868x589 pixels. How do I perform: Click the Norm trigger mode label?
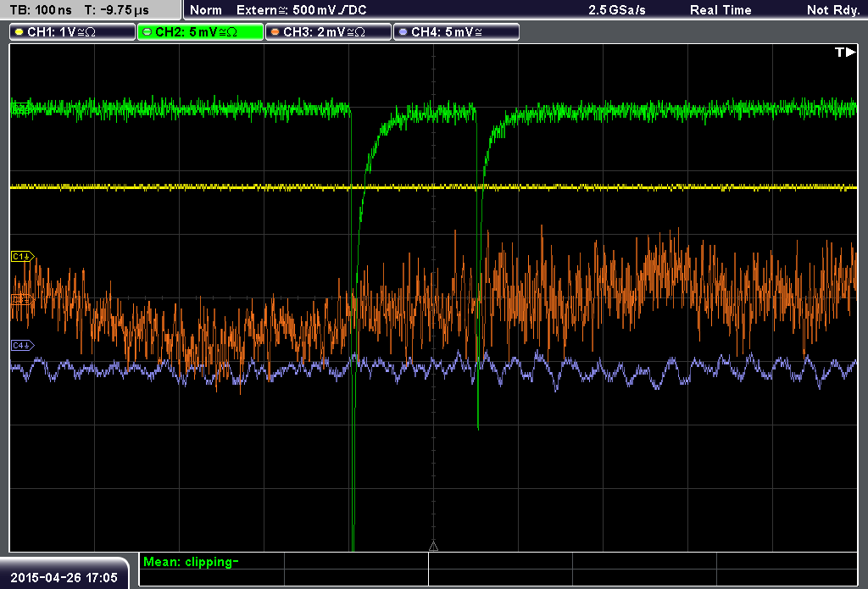pos(206,10)
